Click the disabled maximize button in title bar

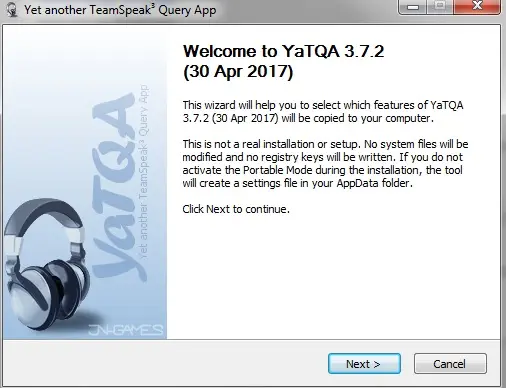440,6
